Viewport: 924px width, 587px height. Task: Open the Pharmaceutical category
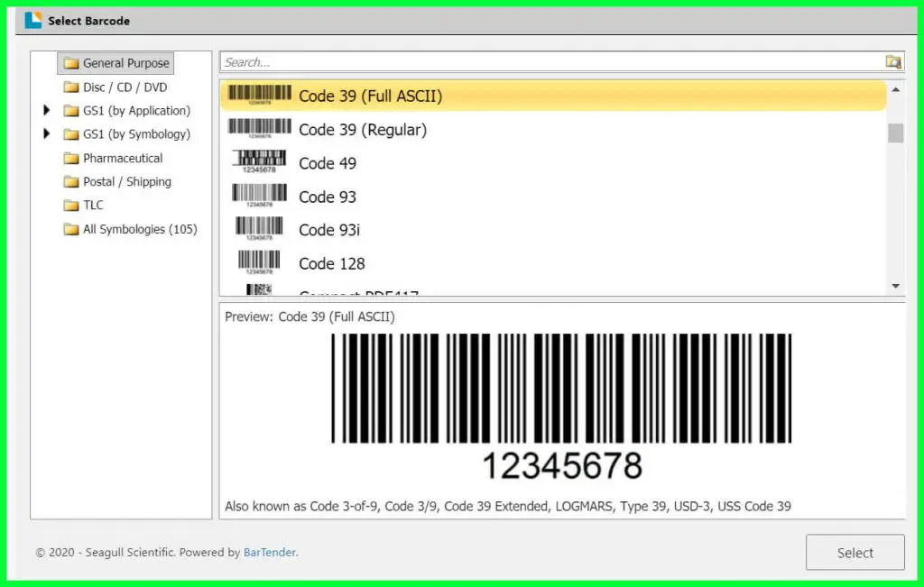[122, 158]
